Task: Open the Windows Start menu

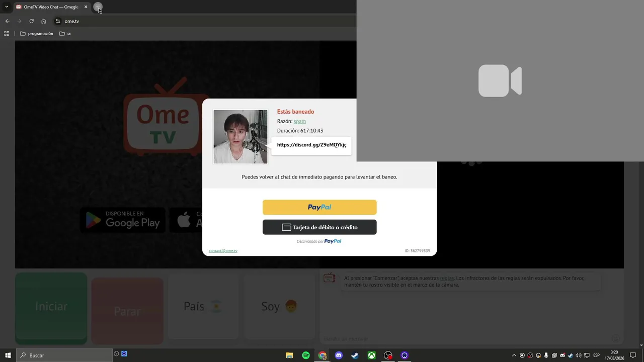Action: (8, 355)
